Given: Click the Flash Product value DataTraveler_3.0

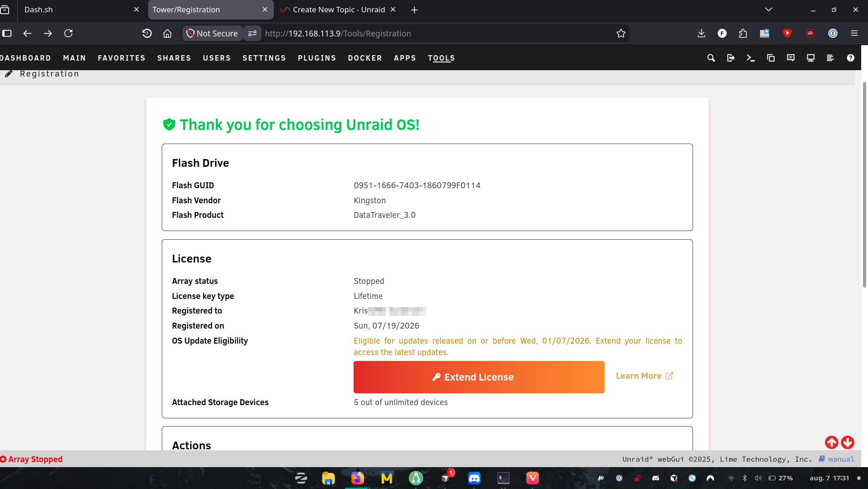Looking at the screenshot, I should coord(385,215).
